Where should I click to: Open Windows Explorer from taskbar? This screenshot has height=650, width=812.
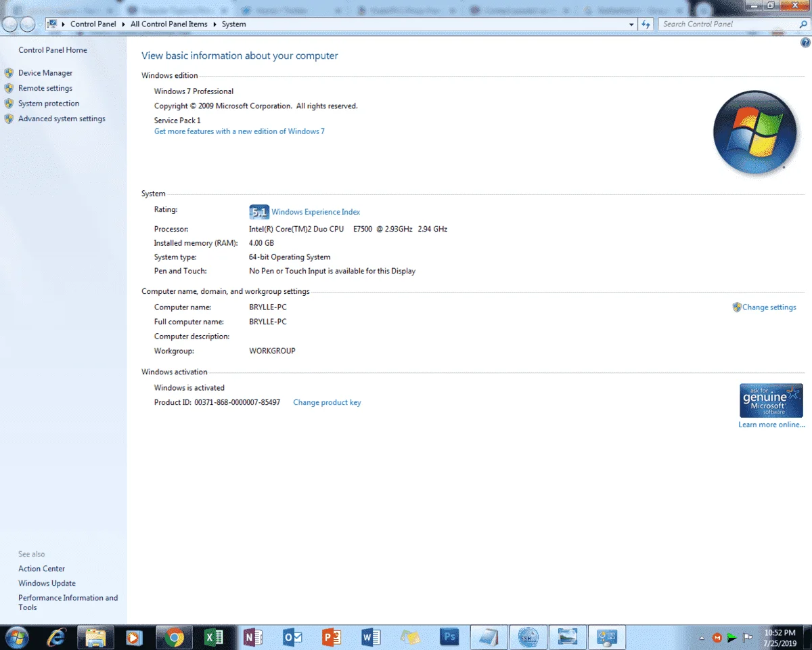click(x=95, y=637)
